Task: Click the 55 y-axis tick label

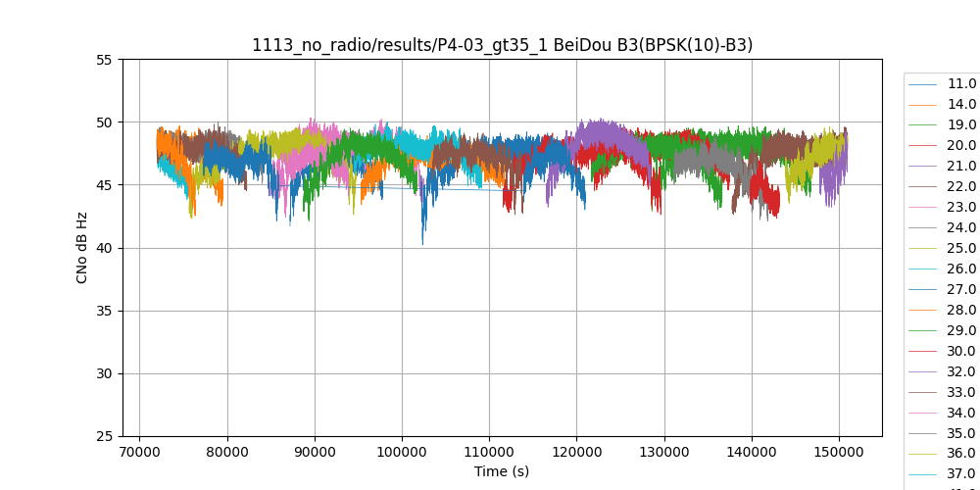Action: 104,60
